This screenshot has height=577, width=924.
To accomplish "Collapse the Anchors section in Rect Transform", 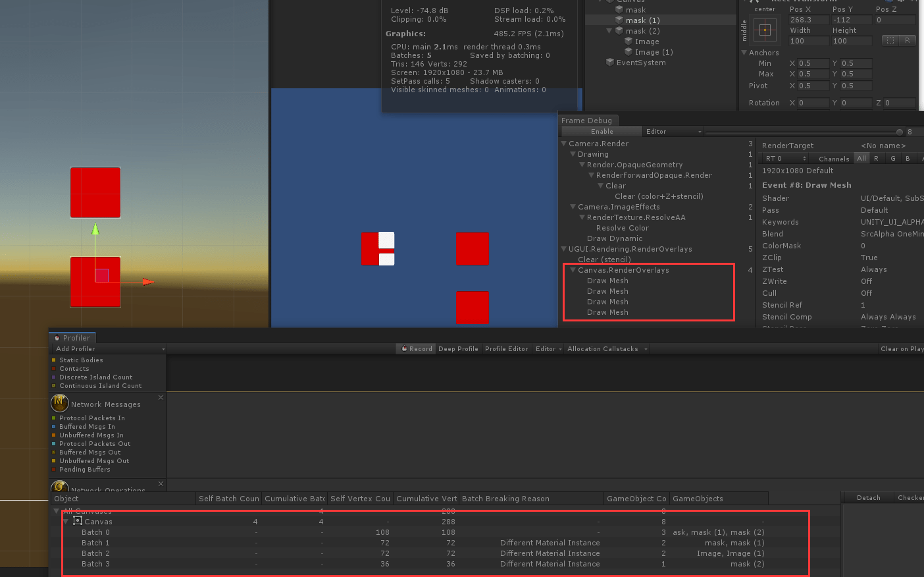I will [x=744, y=53].
